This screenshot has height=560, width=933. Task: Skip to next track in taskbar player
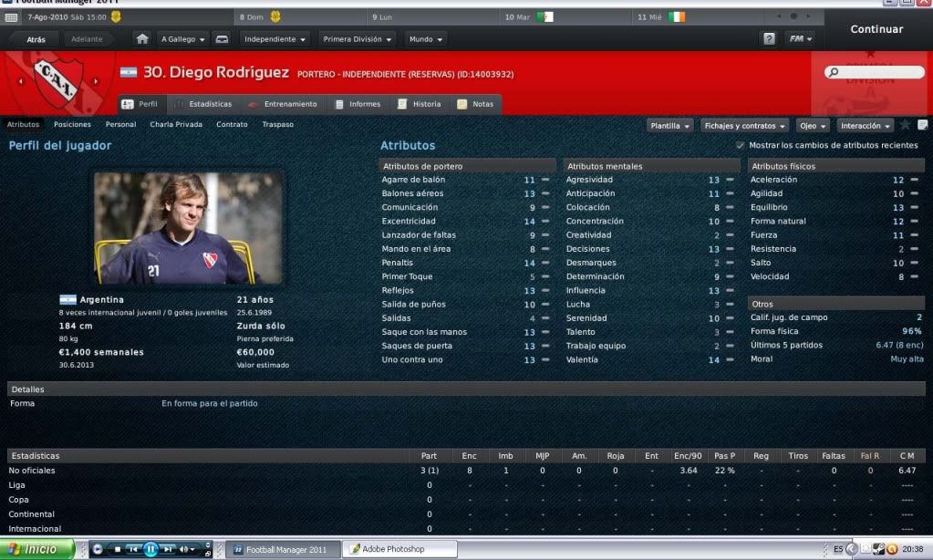(x=169, y=549)
